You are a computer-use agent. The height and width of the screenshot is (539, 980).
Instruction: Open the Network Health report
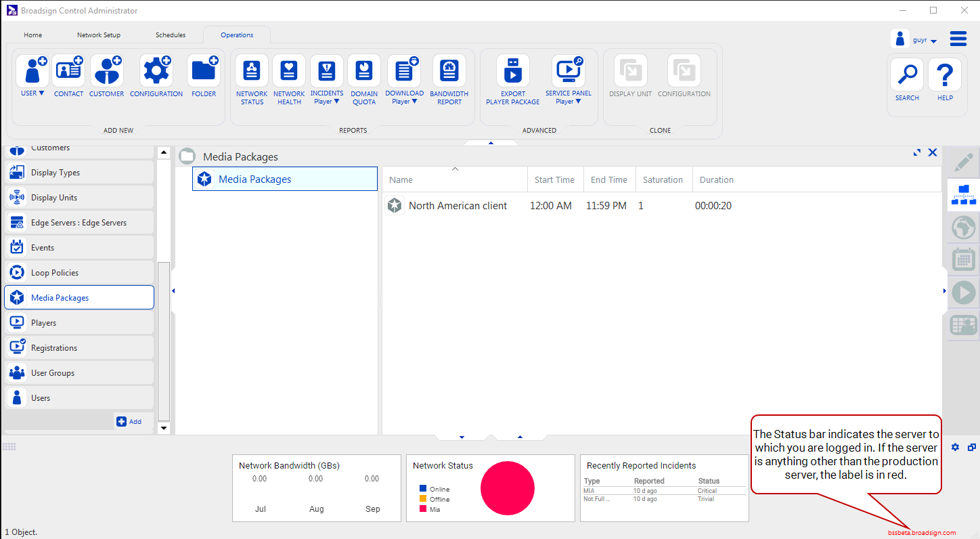point(289,80)
